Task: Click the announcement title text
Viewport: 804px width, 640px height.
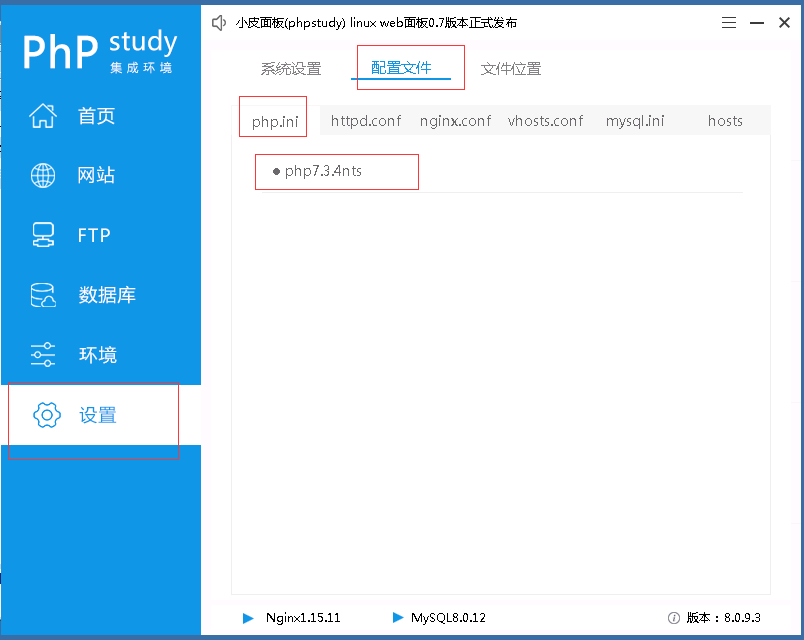Action: point(376,23)
